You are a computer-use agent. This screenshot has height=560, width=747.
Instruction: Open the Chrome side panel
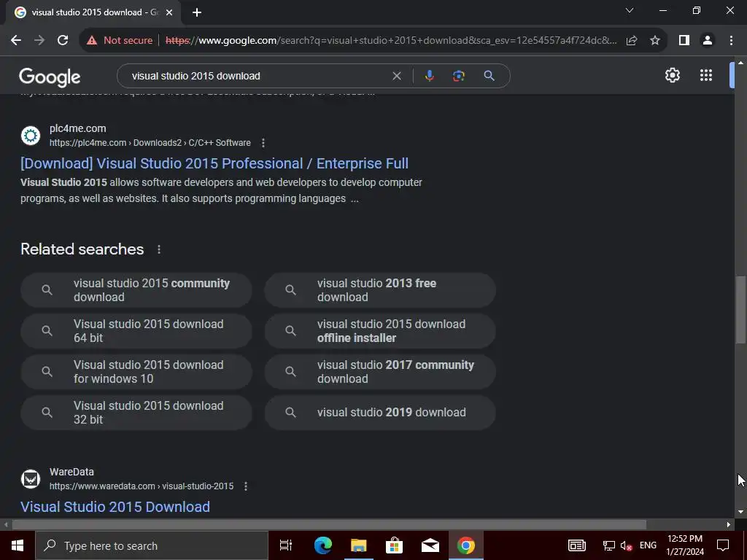point(684,41)
